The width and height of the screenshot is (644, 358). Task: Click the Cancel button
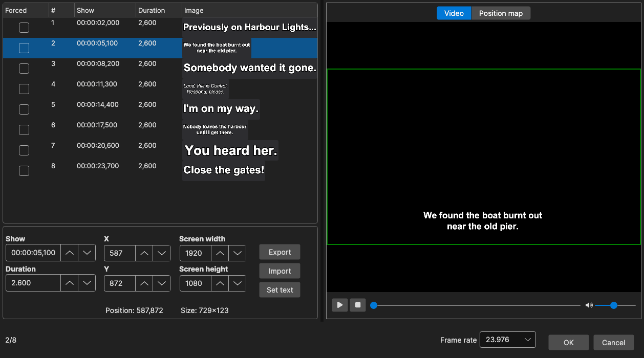(x=614, y=343)
